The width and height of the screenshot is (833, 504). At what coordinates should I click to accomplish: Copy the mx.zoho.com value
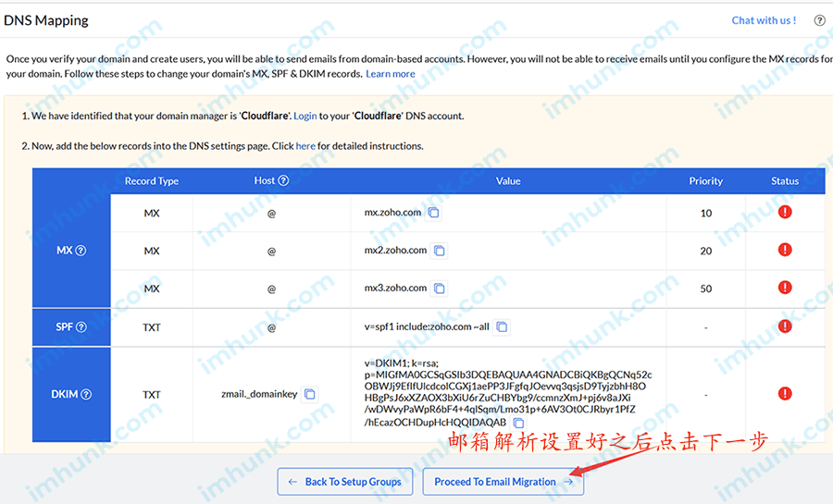coord(434,213)
